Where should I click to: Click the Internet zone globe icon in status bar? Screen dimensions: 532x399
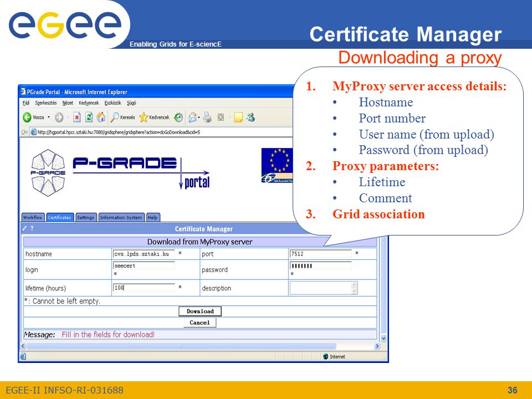[326, 356]
